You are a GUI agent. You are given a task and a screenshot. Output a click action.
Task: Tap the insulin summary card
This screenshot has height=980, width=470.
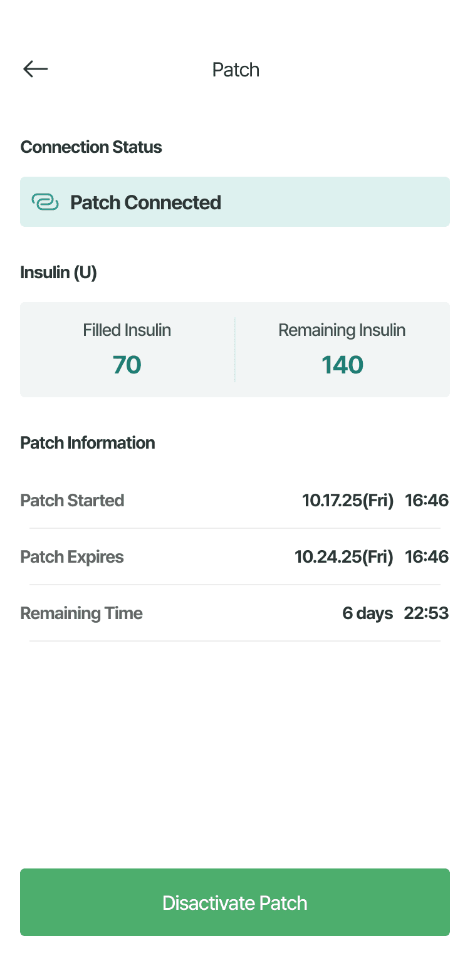pos(235,350)
